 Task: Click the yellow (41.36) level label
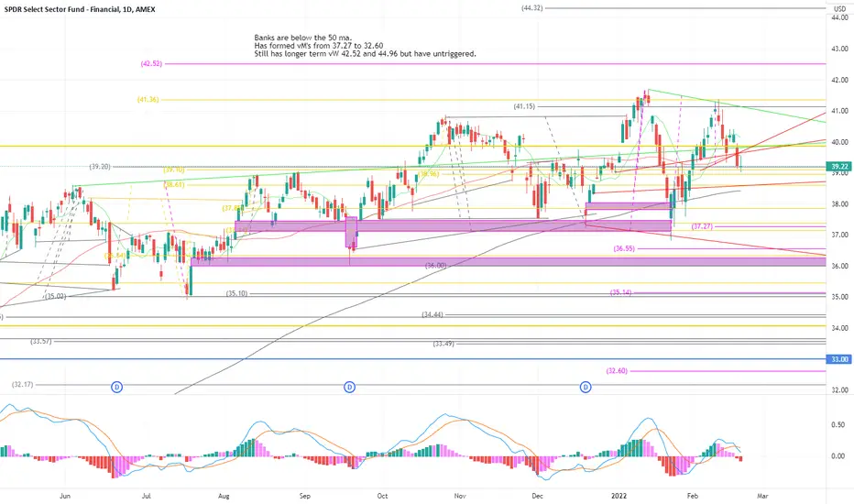point(148,100)
